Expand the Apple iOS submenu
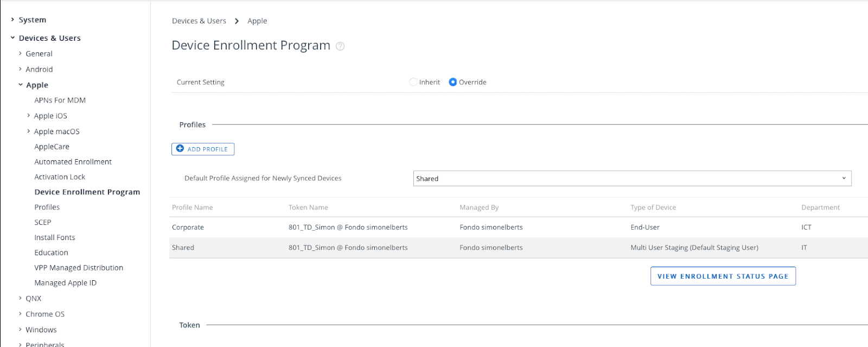Screen dimensions: 868x347 (x=29, y=116)
